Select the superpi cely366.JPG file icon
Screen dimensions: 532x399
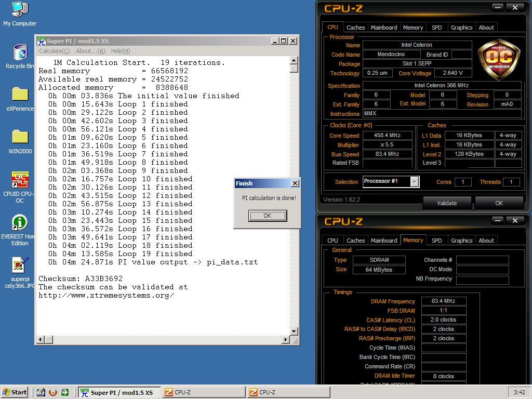coord(20,272)
